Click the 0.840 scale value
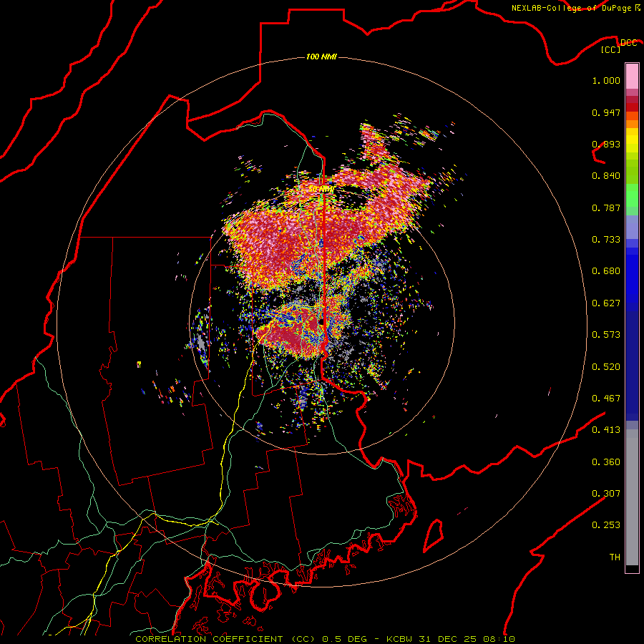 click(606, 176)
